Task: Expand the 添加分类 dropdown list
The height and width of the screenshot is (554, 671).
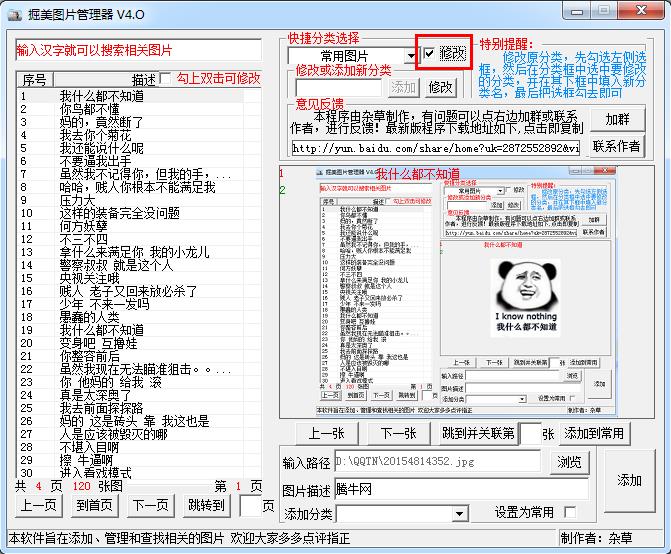Action: (x=460, y=513)
